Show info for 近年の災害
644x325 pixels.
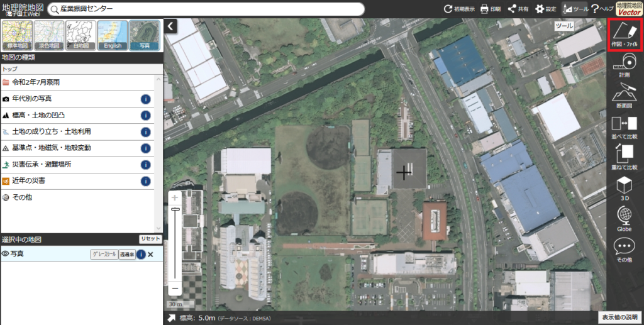click(x=145, y=181)
